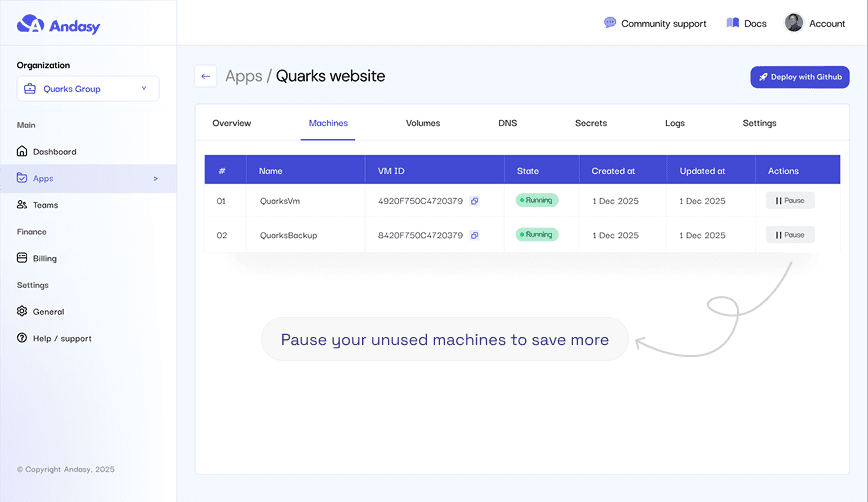Open Help / support page
Screen dimensions: 868x502
[x=61, y=338]
